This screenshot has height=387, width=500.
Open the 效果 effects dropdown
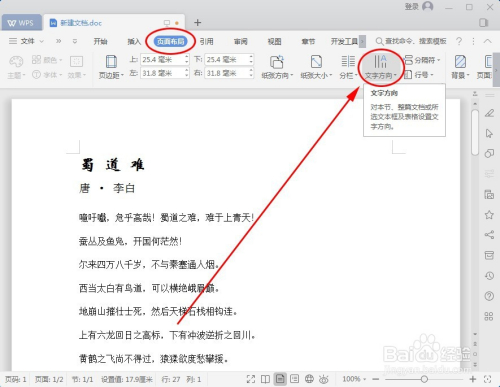(x=77, y=67)
